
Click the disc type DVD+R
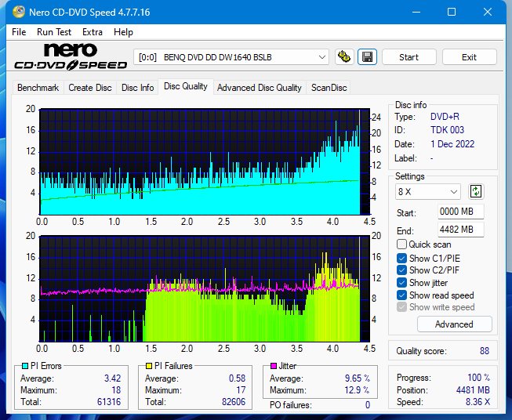445,117
